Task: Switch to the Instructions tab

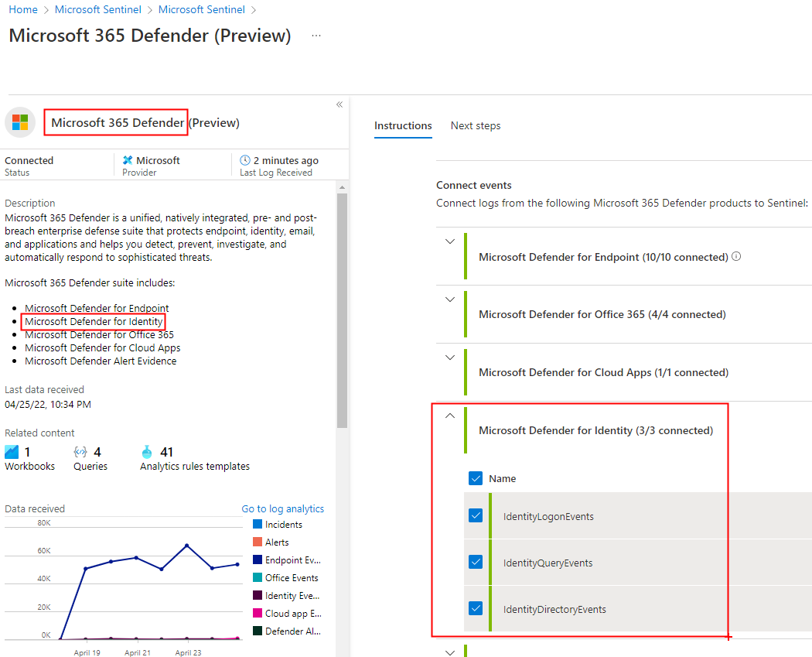Action: pyautogui.click(x=403, y=125)
